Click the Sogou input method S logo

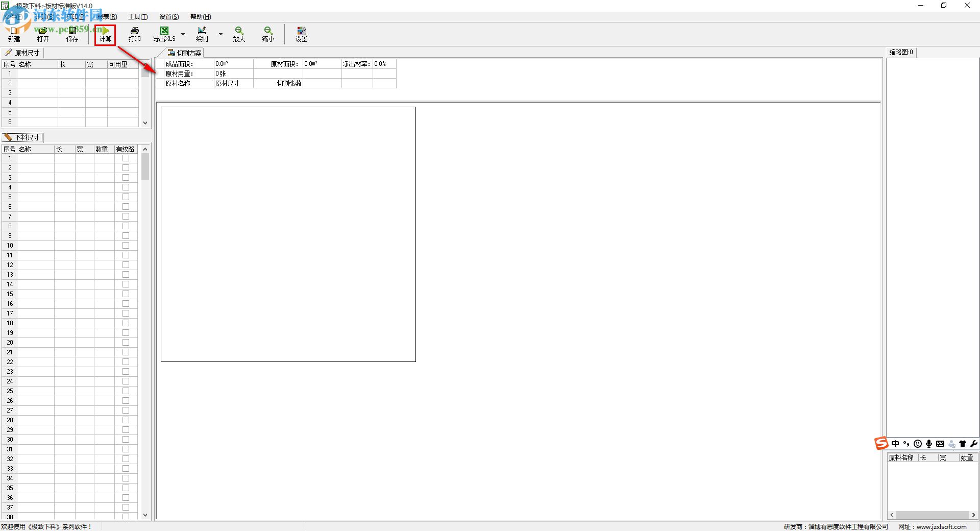881,443
